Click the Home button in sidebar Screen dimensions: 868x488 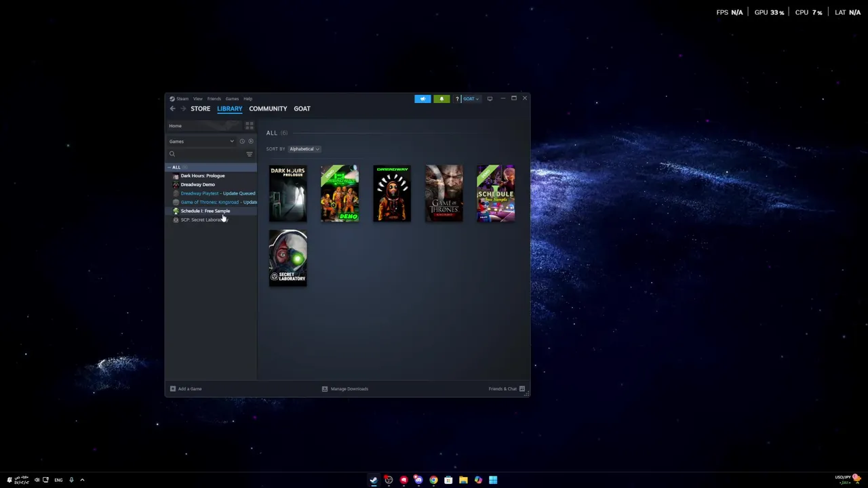click(x=204, y=126)
